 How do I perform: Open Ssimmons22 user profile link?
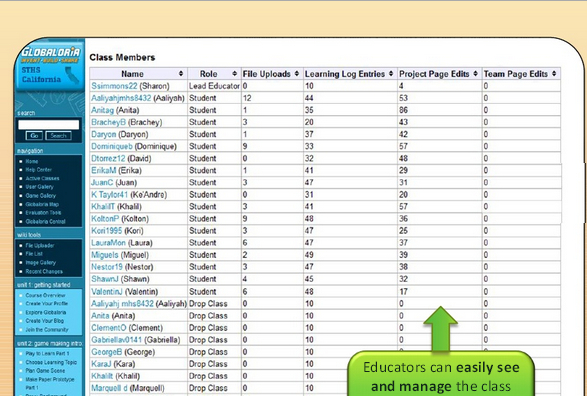(x=114, y=86)
